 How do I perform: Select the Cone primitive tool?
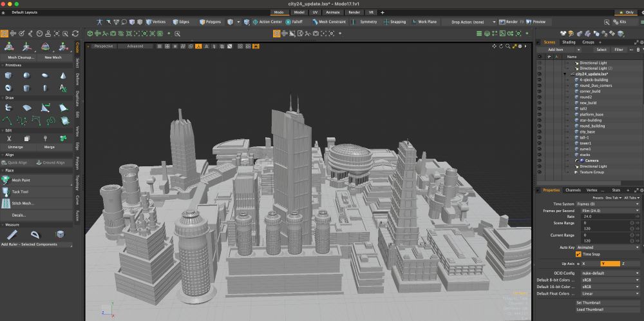tap(63, 75)
